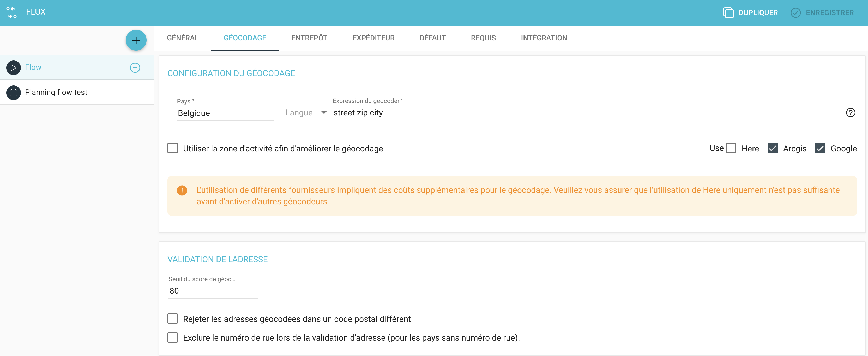Click the Dupliquer copy icon
This screenshot has height=356, width=868.
(x=728, y=13)
